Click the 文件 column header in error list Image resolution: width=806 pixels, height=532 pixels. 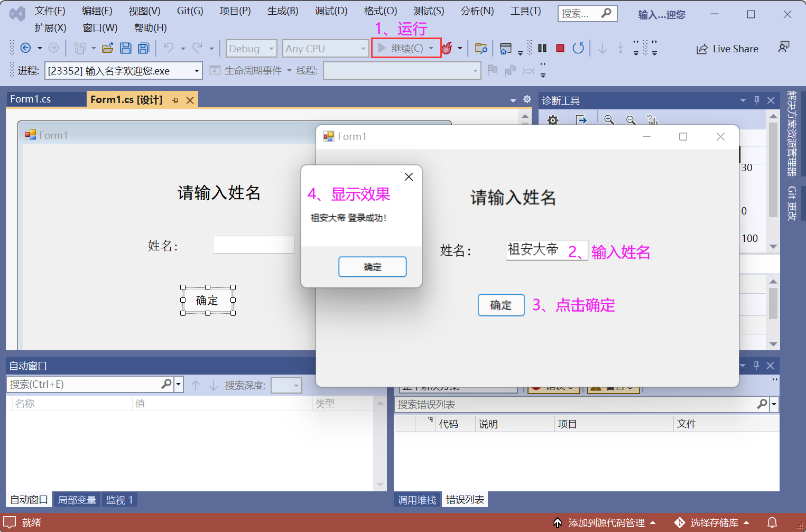pos(727,424)
